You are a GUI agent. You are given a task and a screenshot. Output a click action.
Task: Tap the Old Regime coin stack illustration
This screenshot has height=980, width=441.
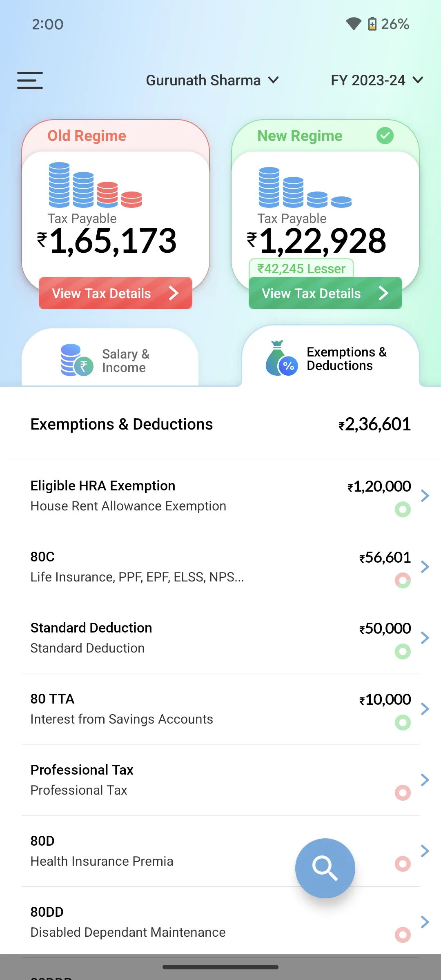[95, 185]
